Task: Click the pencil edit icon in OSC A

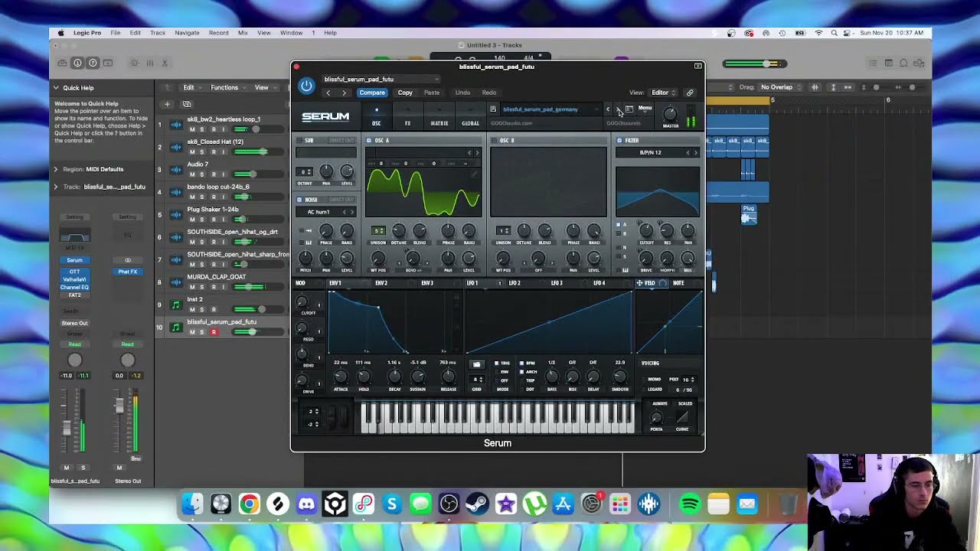Action: point(475,174)
